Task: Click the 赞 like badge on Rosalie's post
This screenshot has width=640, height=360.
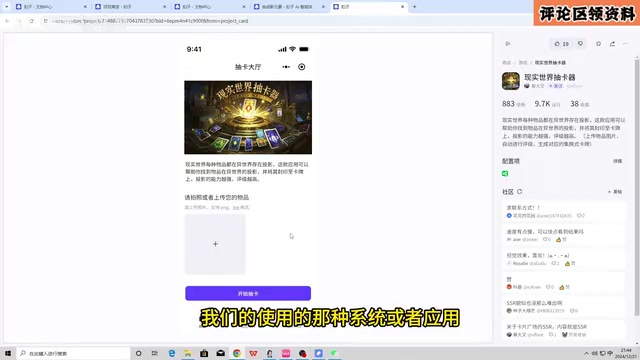Action: [x=570, y=264]
